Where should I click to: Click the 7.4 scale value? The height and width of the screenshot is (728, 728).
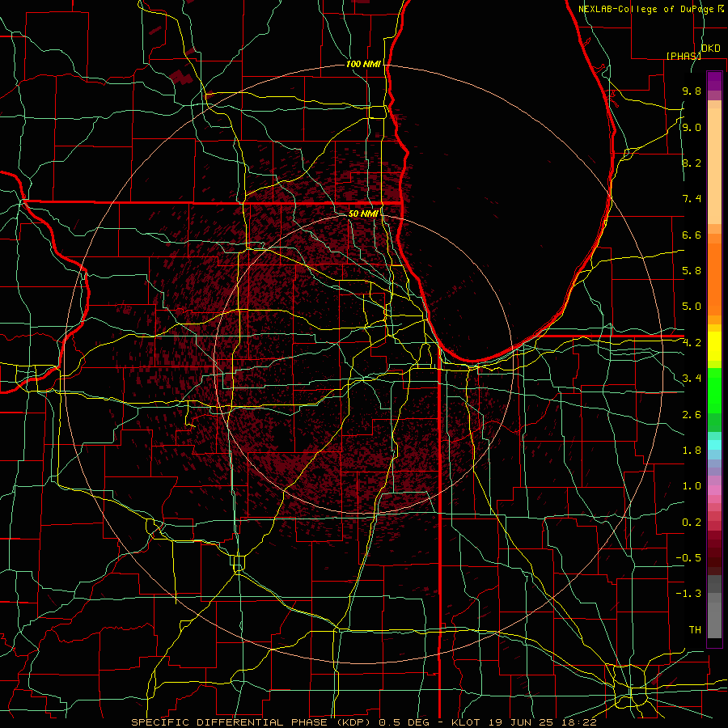[692, 199]
